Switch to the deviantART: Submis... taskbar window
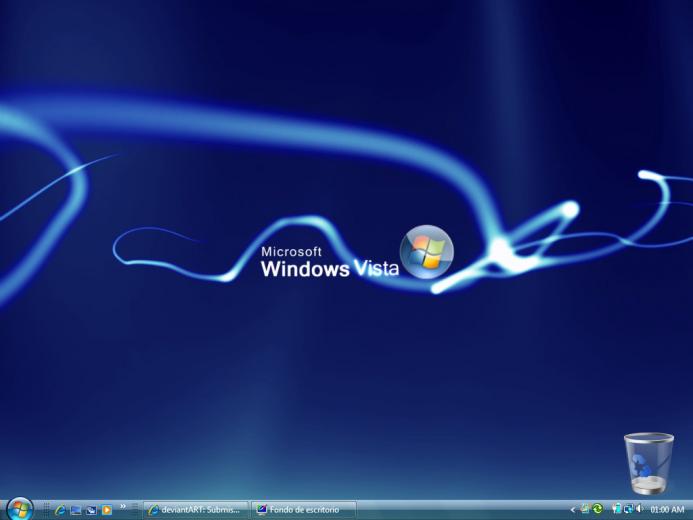The height and width of the screenshot is (520, 693). (196, 510)
